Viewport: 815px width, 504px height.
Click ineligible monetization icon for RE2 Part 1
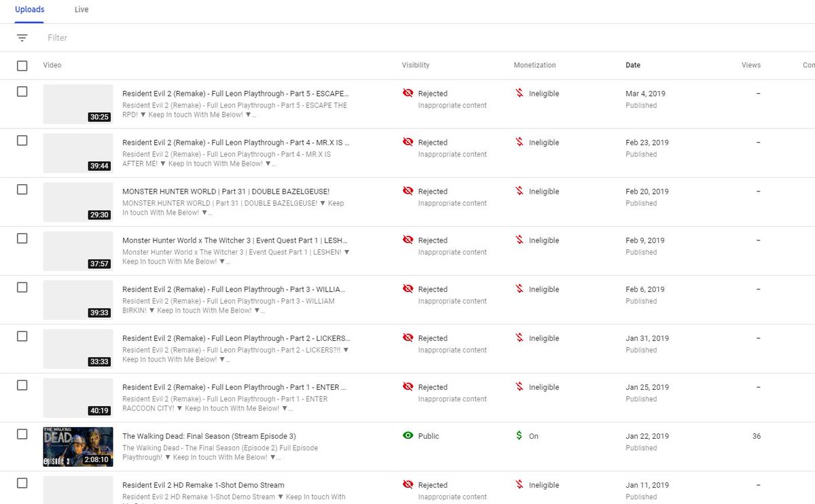520,386
